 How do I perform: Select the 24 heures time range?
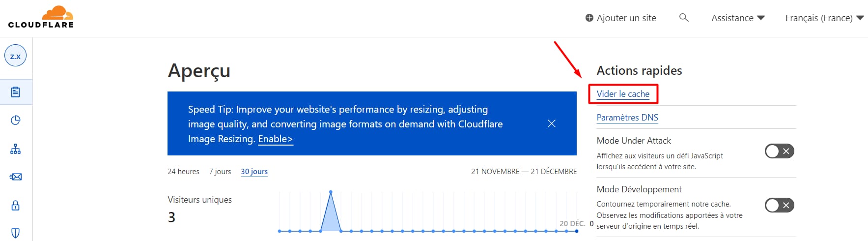coord(183,172)
